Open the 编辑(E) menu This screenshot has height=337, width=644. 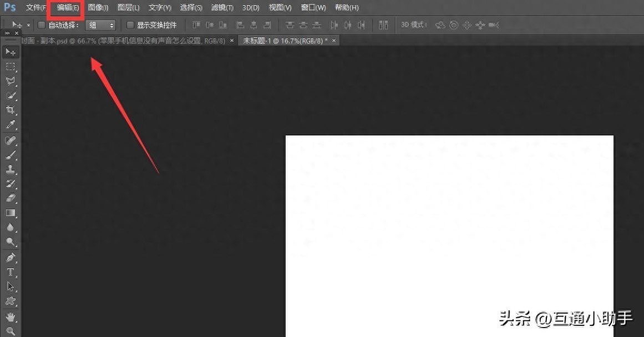68,8
